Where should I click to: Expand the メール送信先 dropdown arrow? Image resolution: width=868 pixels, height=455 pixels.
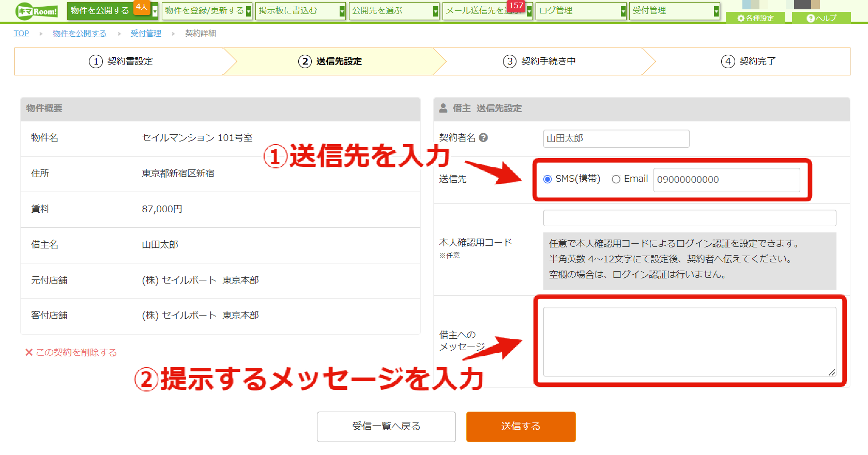[529, 11]
